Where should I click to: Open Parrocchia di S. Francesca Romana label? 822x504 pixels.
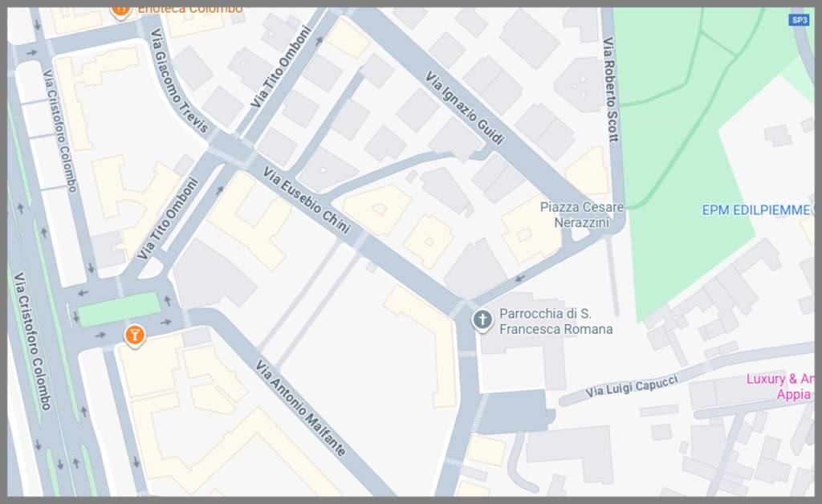(x=555, y=321)
